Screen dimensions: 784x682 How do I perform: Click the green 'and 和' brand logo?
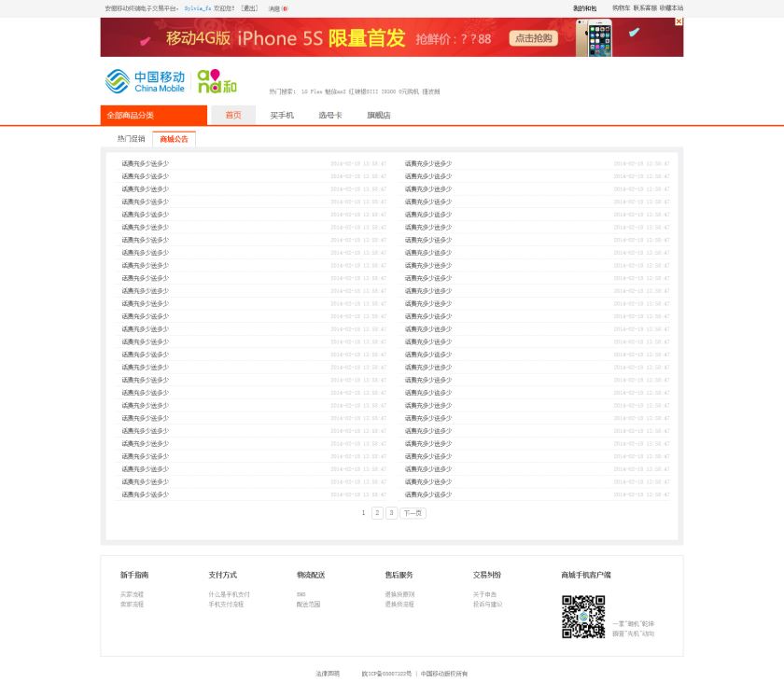(x=217, y=81)
